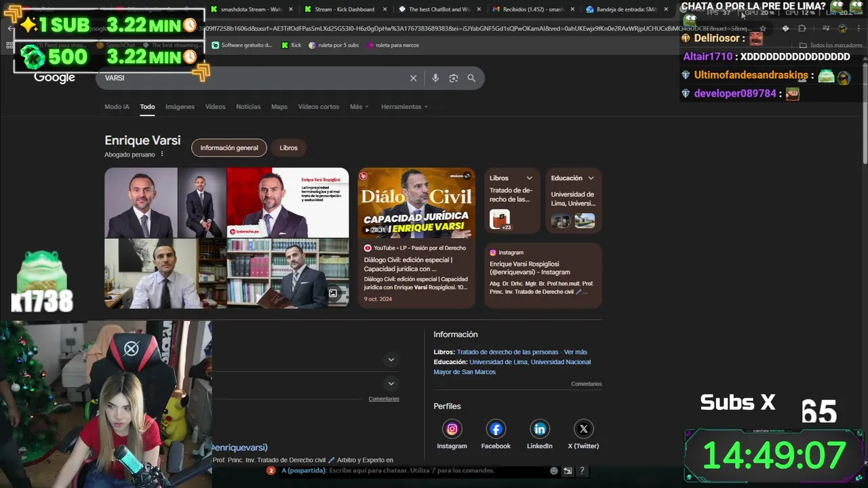Open the ruleta por 5 subs bookmark
This screenshot has width=868, height=488.
334,45
